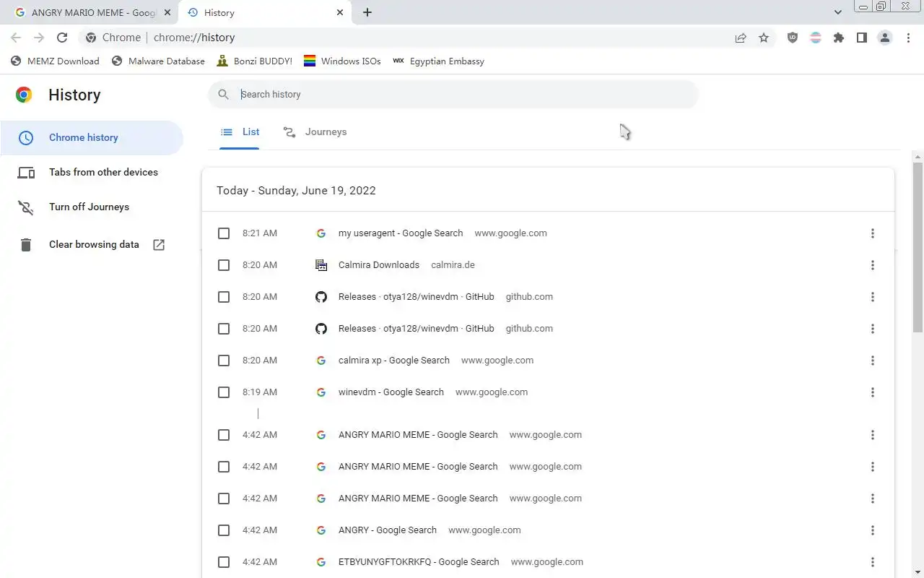The image size is (924, 578).
Task: Open Clear browsing data
Action: coord(94,244)
